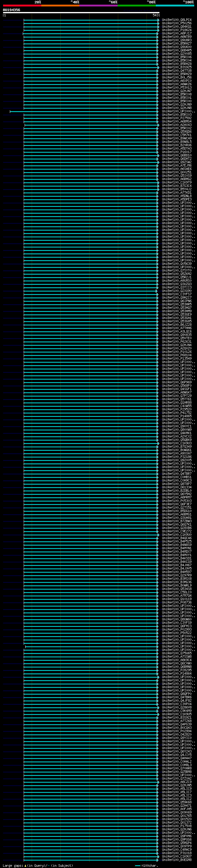Select the UniRef100_B6JZ28 label
Viewport: 197px width, 868px height.
coord(176,325)
